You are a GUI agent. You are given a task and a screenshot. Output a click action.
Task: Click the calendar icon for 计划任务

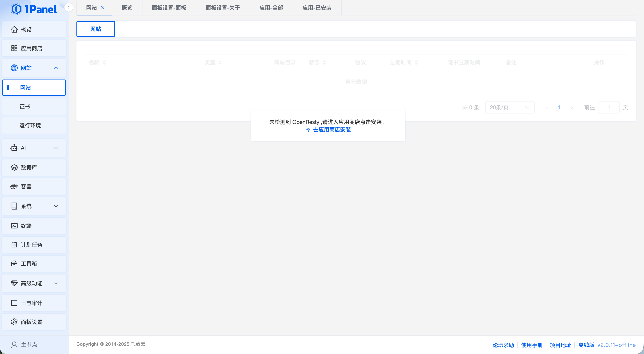(x=14, y=245)
